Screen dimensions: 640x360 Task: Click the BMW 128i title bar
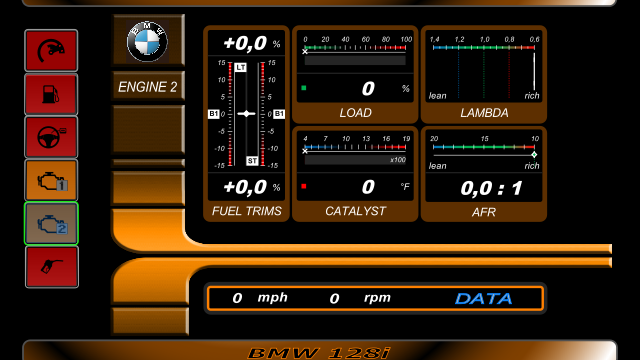[x=319, y=350]
